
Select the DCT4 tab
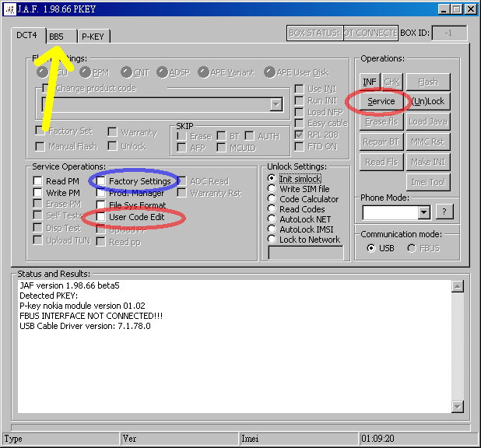coord(28,35)
